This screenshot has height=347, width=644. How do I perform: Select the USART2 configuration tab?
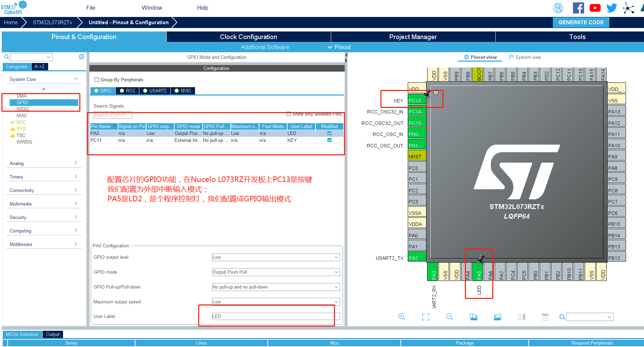coord(155,91)
